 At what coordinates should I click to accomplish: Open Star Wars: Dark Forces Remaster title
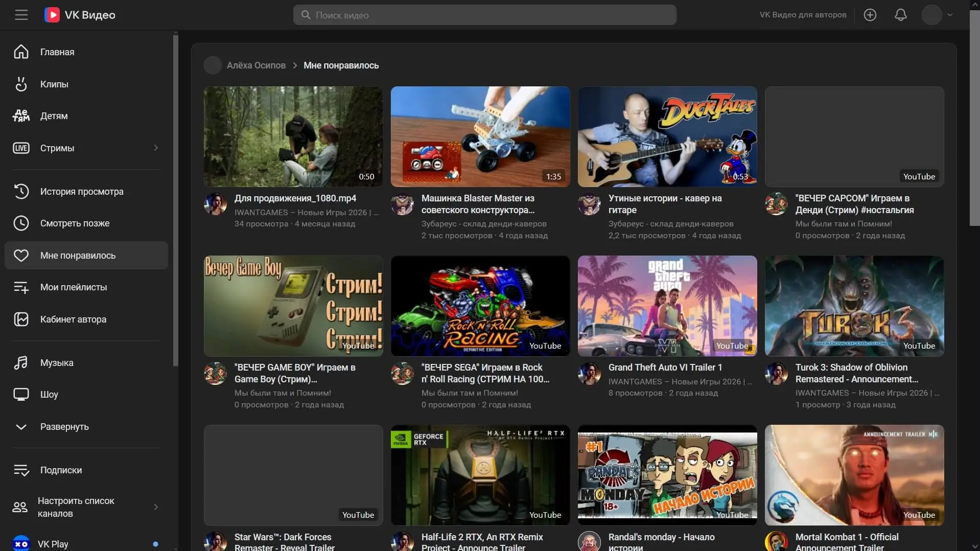point(284,542)
